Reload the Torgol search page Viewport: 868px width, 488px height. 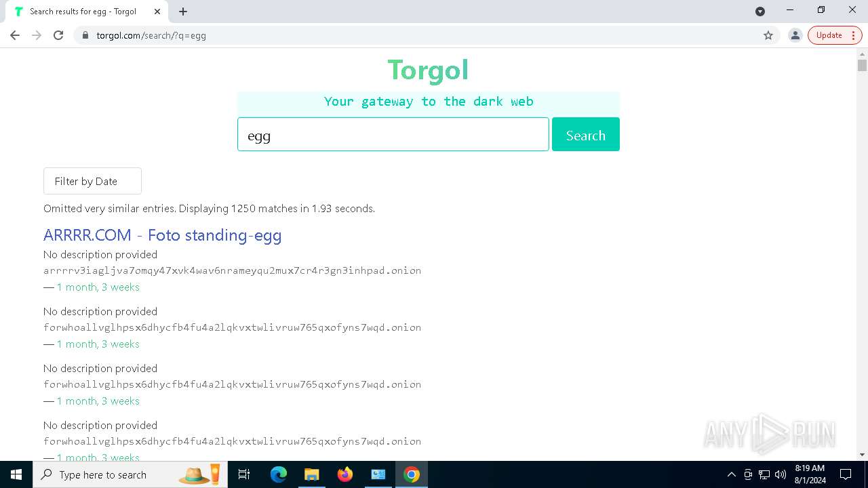pos(58,35)
